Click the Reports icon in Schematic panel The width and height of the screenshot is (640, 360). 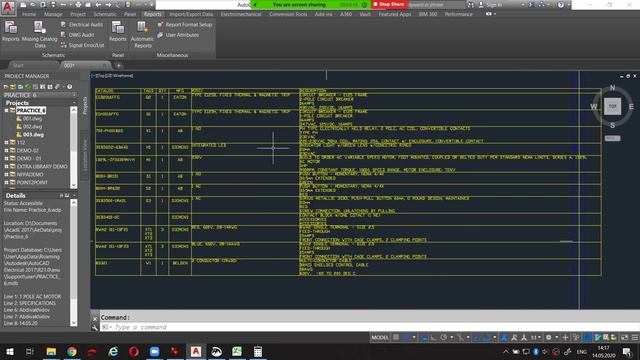click(11, 31)
